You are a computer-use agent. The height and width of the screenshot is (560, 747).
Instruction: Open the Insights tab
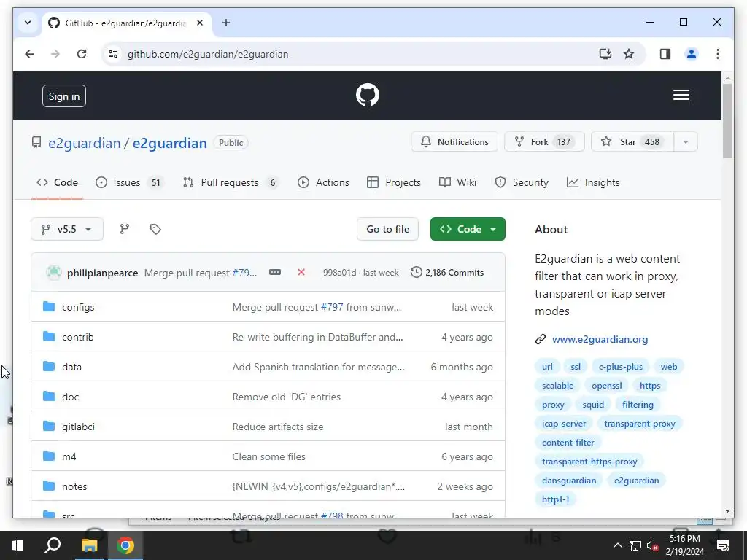(x=593, y=182)
